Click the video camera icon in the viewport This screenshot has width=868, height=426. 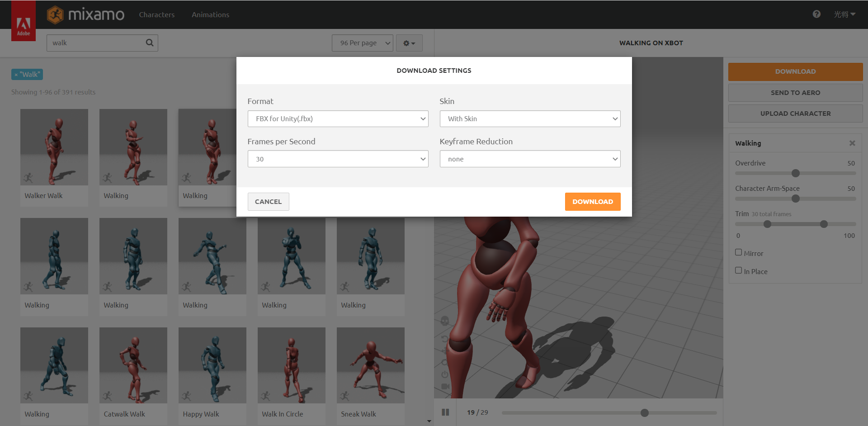tap(445, 386)
